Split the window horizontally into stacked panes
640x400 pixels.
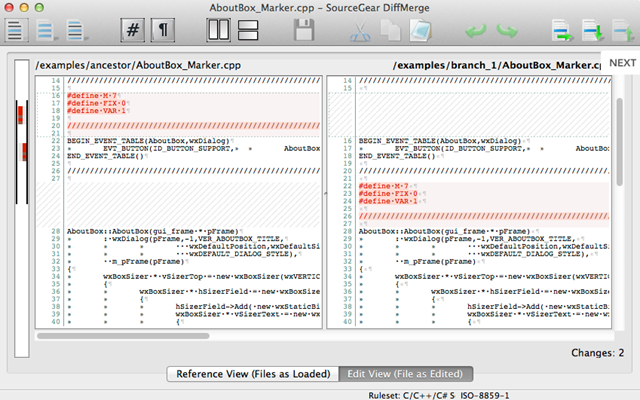point(248,30)
